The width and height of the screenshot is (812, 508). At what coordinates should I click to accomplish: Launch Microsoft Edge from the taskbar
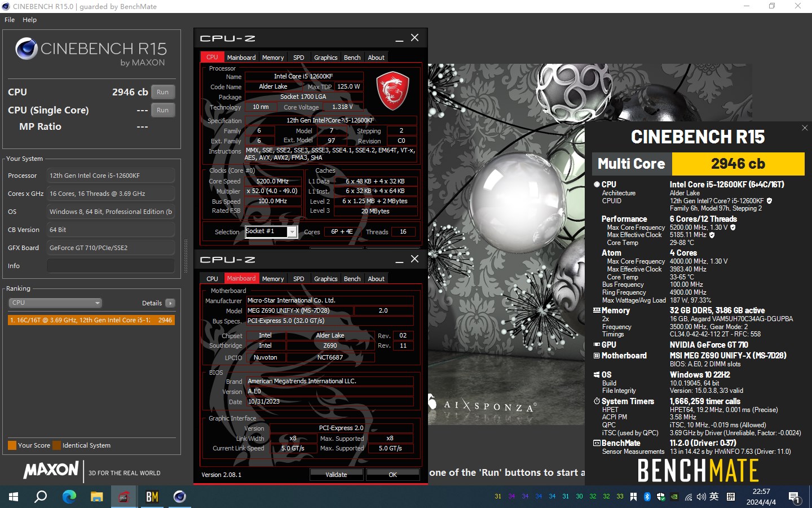tap(69, 497)
